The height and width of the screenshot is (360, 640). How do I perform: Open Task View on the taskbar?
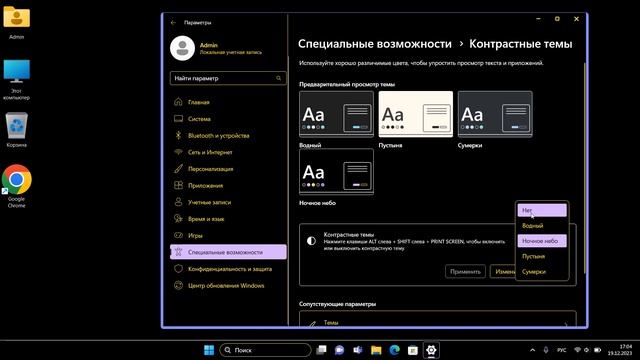click(x=321, y=350)
